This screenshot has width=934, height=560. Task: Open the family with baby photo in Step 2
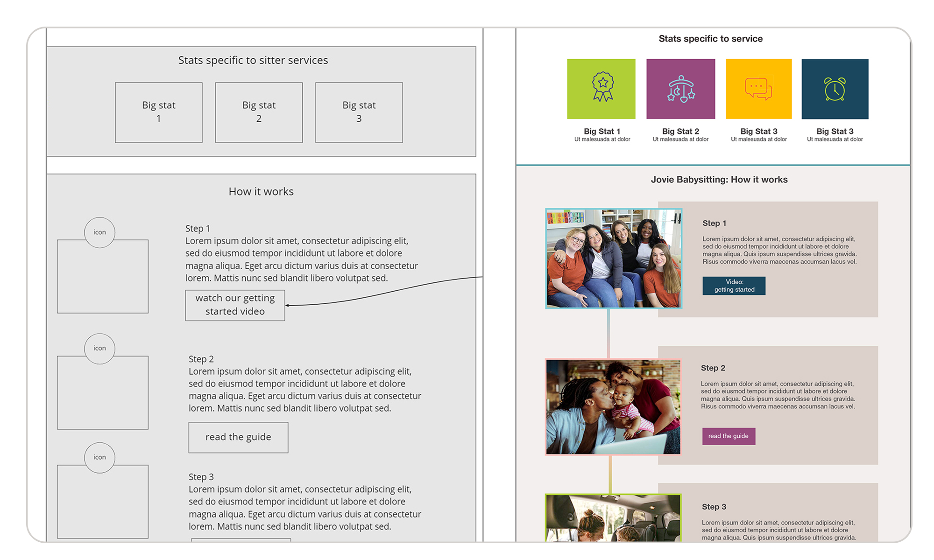point(613,406)
